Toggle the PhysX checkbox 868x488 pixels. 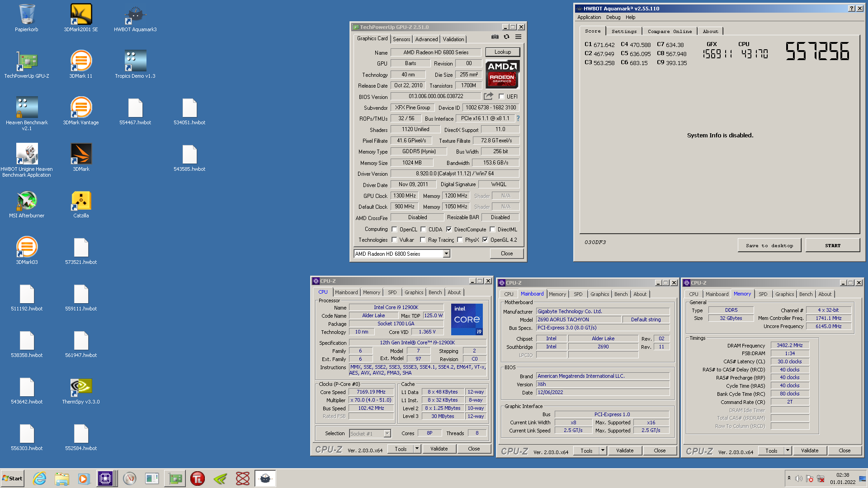[x=460, y=240]
